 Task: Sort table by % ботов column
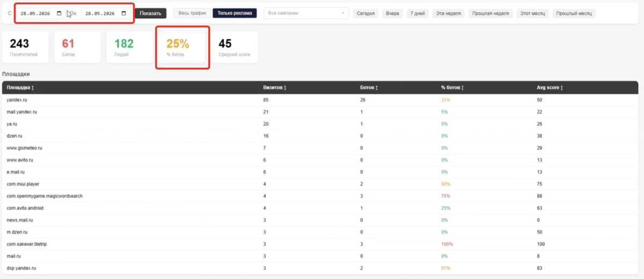tap(452, 87)
